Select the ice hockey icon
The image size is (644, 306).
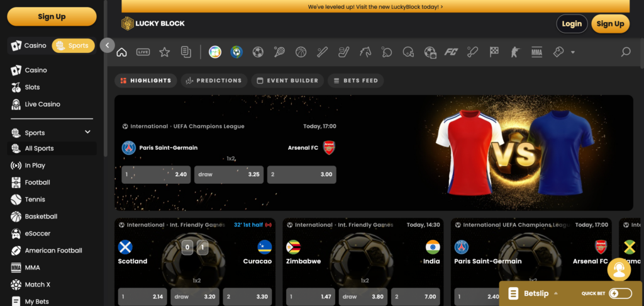click(x=343, y=52)
